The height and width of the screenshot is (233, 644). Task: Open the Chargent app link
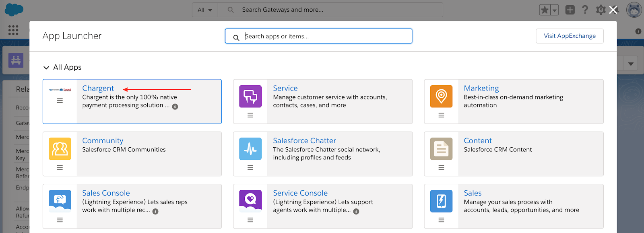[98, 88]
